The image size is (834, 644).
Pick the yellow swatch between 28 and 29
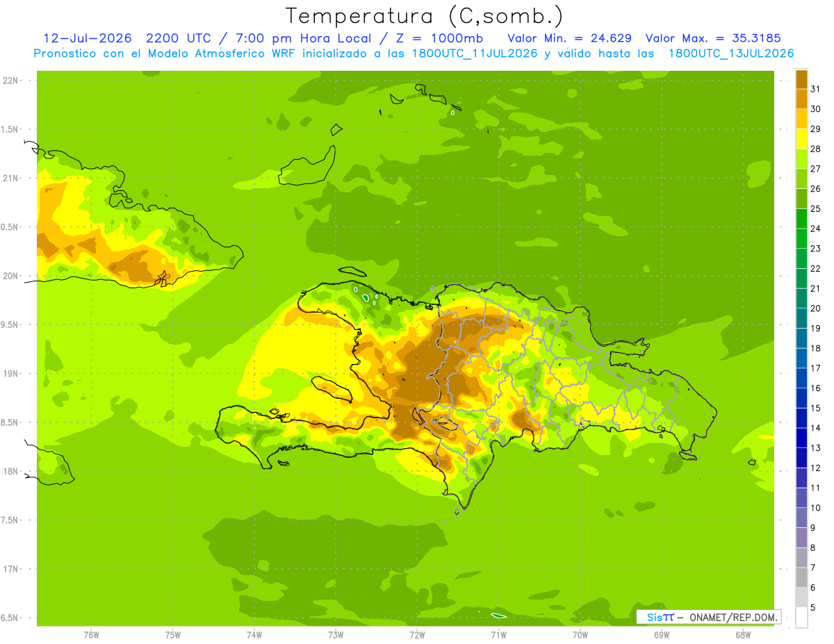(x=801, y=139)
